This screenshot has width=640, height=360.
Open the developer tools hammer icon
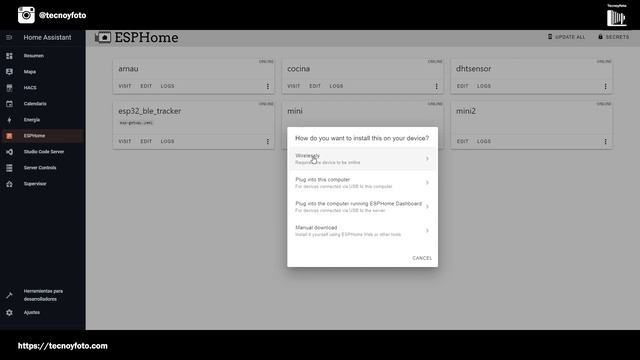(x=9, y=295)
